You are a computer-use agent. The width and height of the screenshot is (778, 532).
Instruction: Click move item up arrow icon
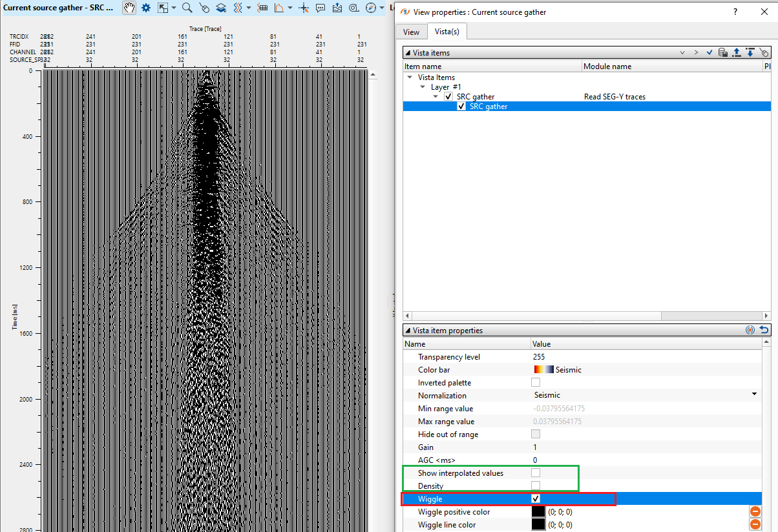736,52
